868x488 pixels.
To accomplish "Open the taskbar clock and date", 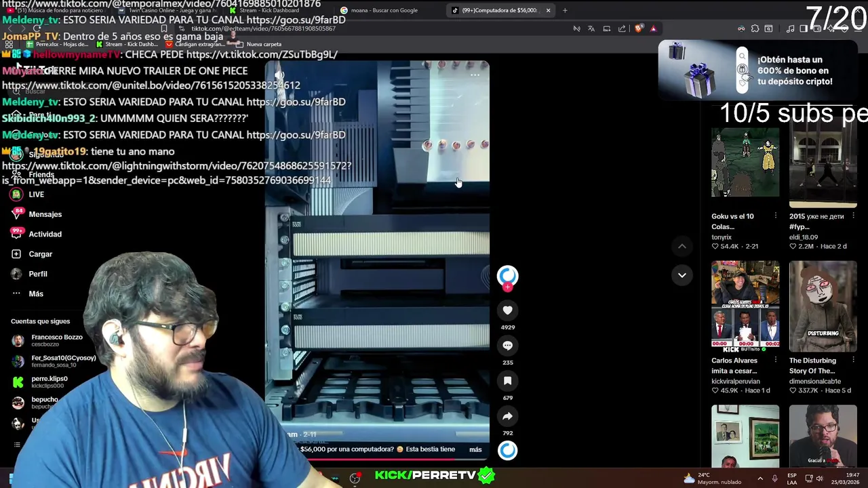I will [846, 479].
